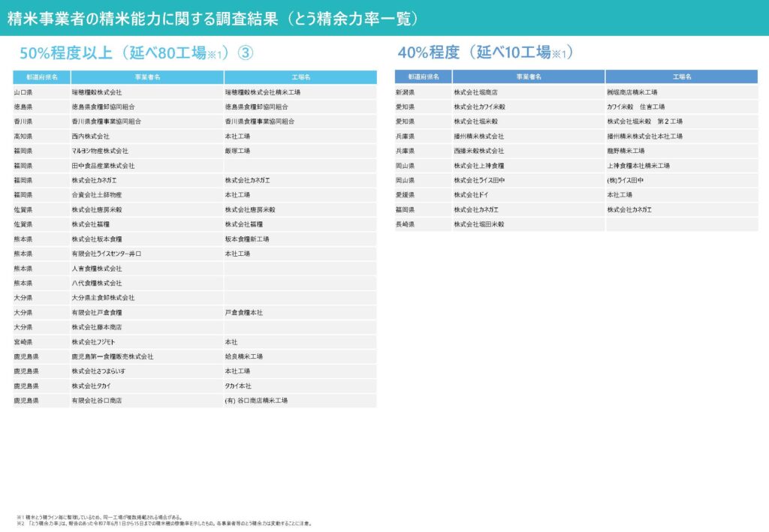769x532 pixels.
Task: Click the factory name 戸倉食糧本社
Action: tap(244, 313)
